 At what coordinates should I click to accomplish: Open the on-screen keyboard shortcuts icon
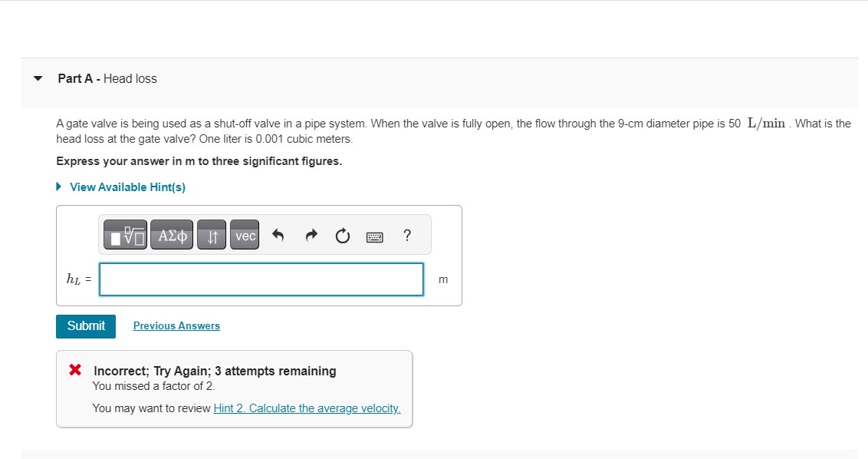pyautogui.click(x=375, y=236)
